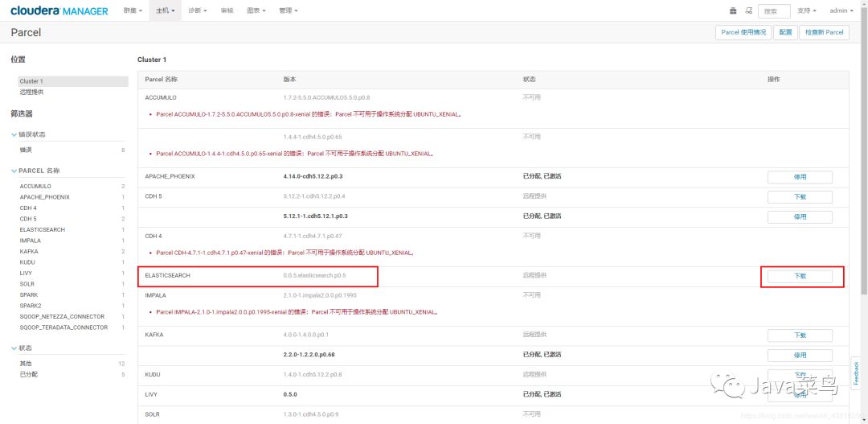The width and height of the screenshot is (868, 424).
Task: Click the Parcel 名称 column header
Action: (161, 80)
